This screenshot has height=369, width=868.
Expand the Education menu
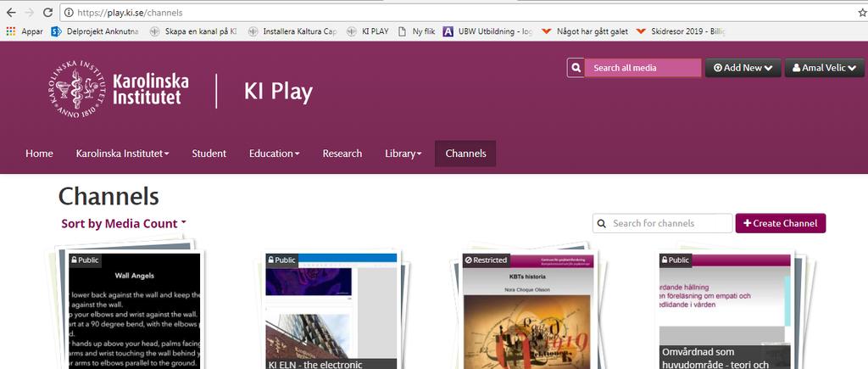(274, 154)
